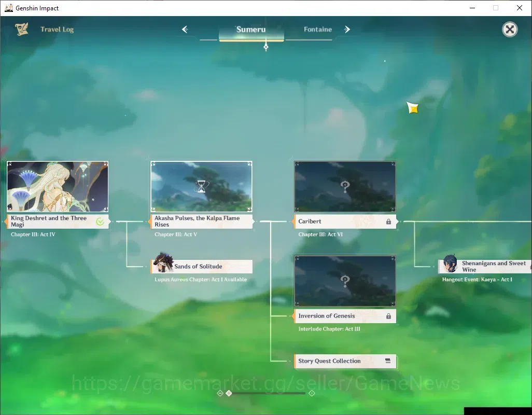Click 'Chapter III: Act VI' text
Image resolution: width=532 pixels, height=415 pixels.
[320, 234]
